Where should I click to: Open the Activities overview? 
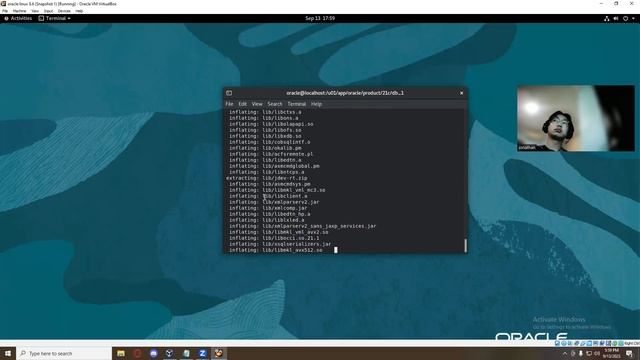[x=18, y=18]
